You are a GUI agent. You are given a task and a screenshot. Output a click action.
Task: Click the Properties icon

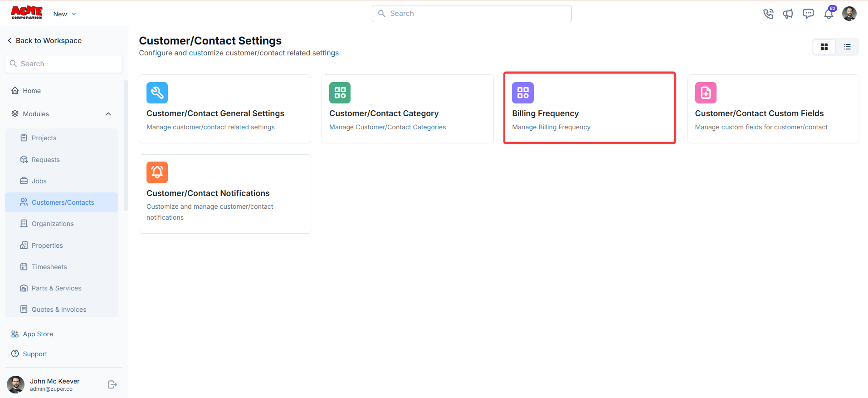[x=24, y=245]
